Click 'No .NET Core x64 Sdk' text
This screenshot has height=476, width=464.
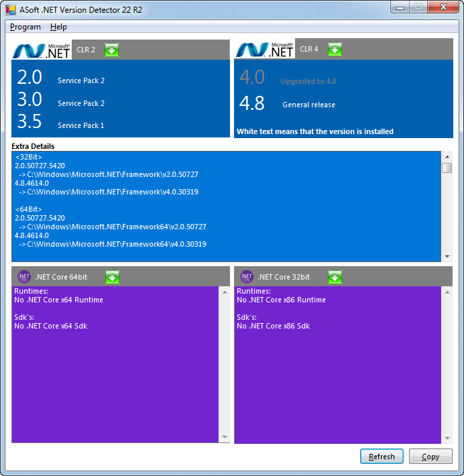[51, 326]
